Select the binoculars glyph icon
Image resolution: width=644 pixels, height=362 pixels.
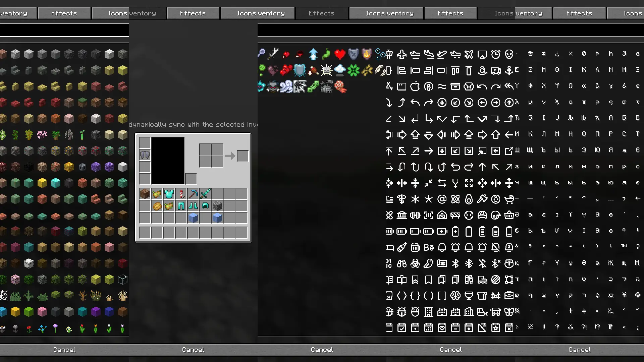click(x=401, y=263)
